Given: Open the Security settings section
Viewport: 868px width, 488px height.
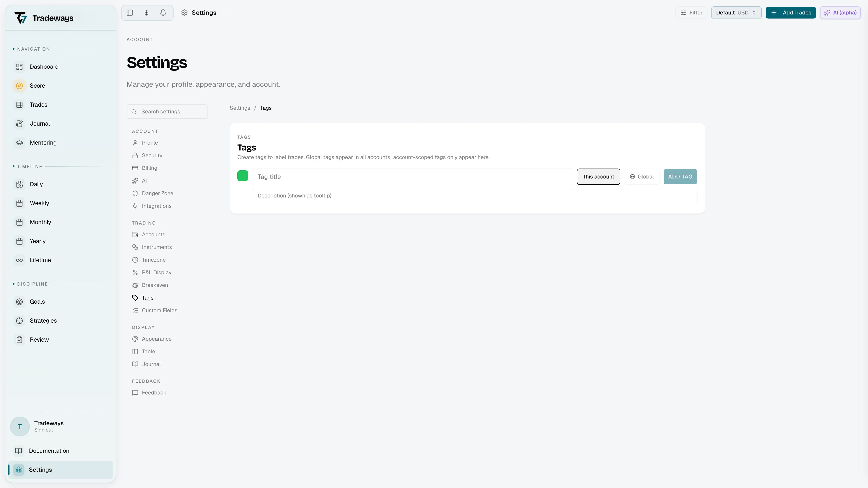Looking at the screenshot, I should pos(148,156).
